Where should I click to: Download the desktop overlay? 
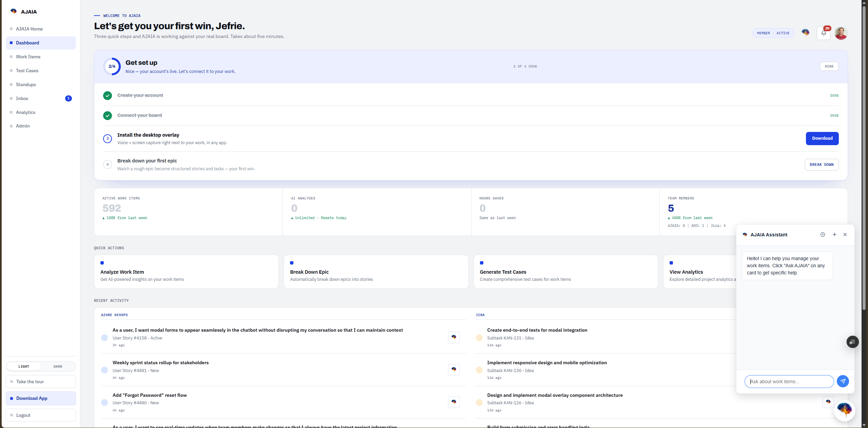point(822,138)
